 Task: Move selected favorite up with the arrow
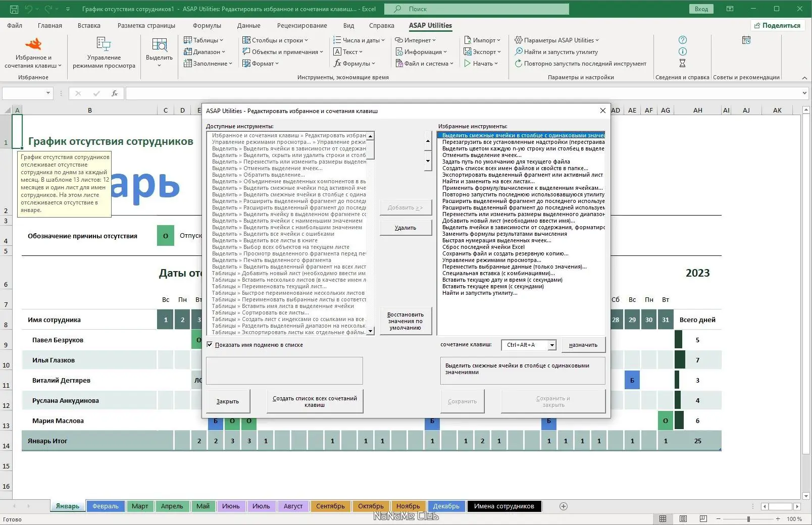click(x=428, y=141)
